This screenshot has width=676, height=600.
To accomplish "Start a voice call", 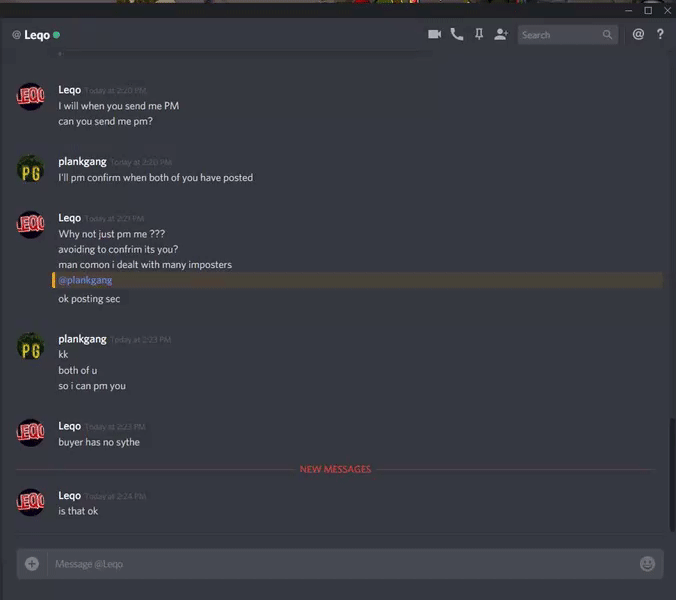I will click(457, 34).
